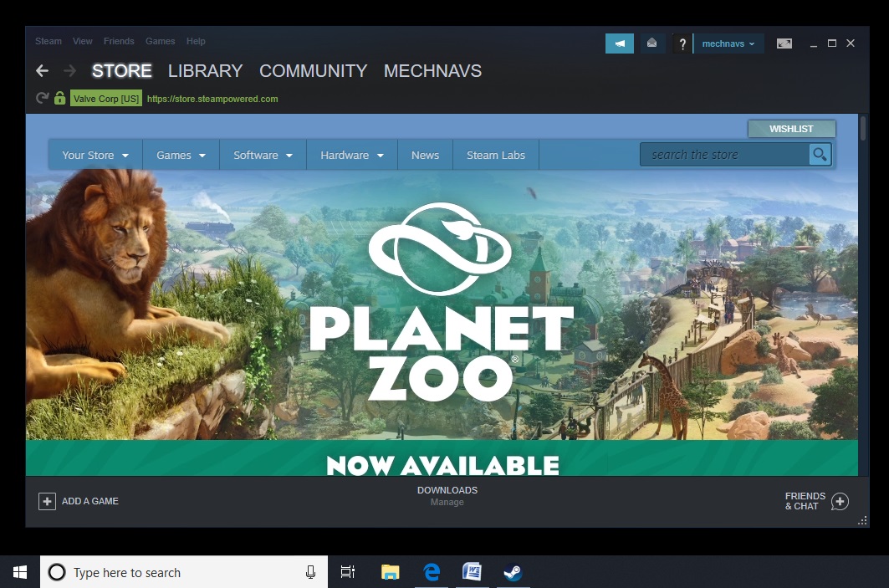Switch to the LIBRARY tab
Viewport: 889px width, 588px height.
point(205,71)
